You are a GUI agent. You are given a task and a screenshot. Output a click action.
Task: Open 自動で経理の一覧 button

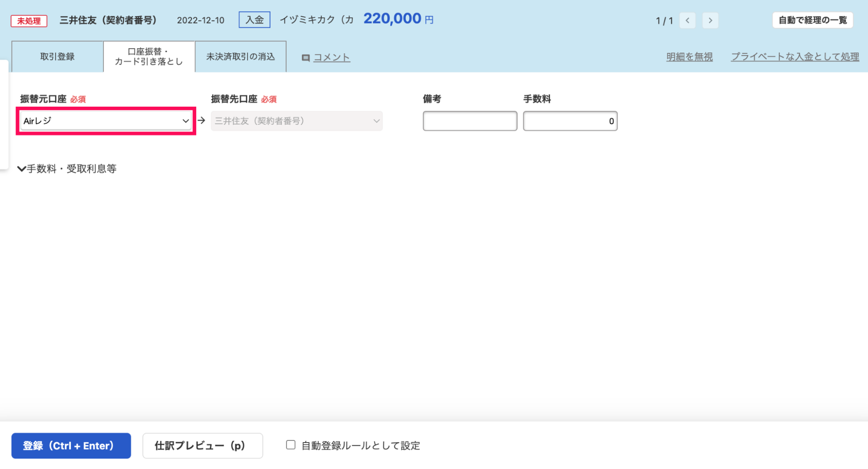tap(813, 20)
